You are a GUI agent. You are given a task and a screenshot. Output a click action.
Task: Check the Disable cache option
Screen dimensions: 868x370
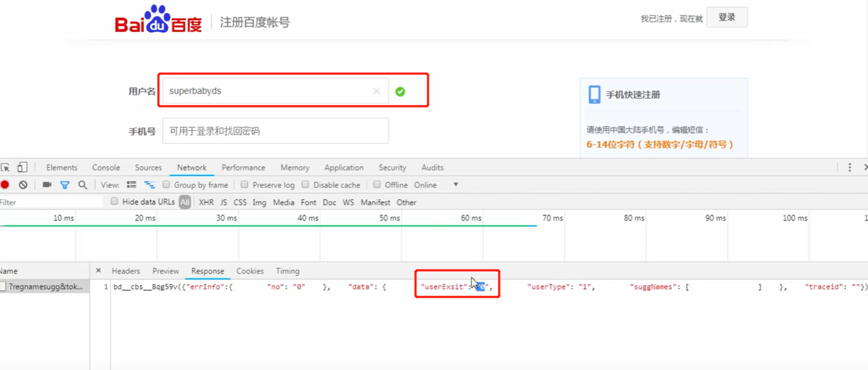(305, 185)
